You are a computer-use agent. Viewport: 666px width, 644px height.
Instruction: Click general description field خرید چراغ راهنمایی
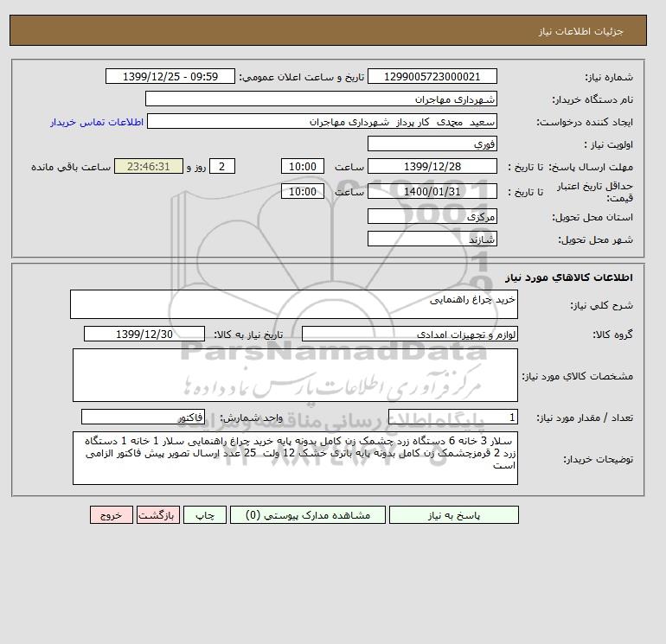point(294,304)
